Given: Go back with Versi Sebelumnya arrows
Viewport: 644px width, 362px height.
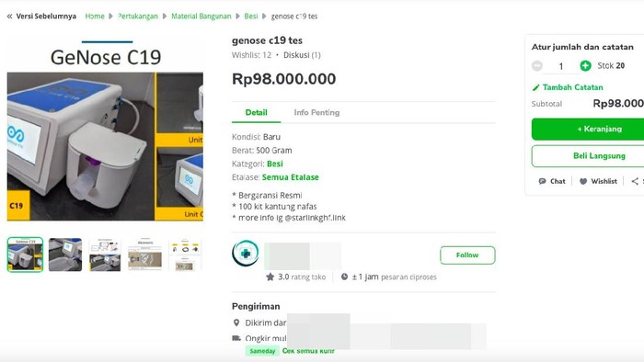Looking at the screenshot, I should [9, 17].
